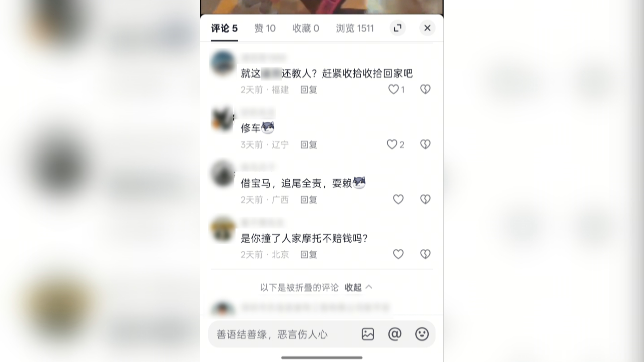Open the 浏览 1511 tab
This screenshot has height=362, width=644.
pos(355,28)
